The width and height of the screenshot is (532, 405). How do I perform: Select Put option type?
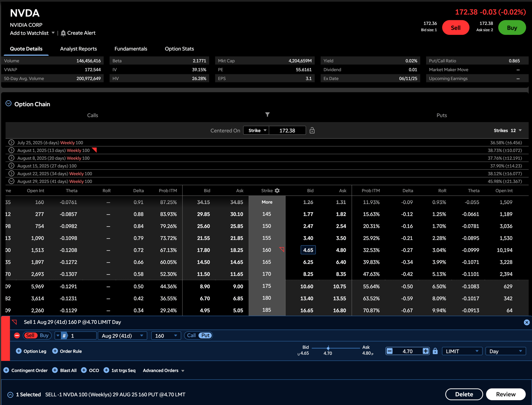(x=205, y=335)
